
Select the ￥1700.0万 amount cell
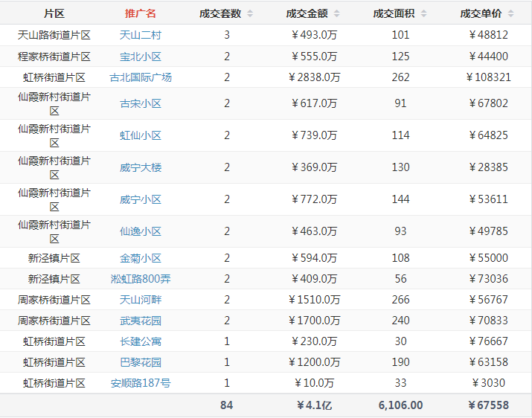[314, 321]
